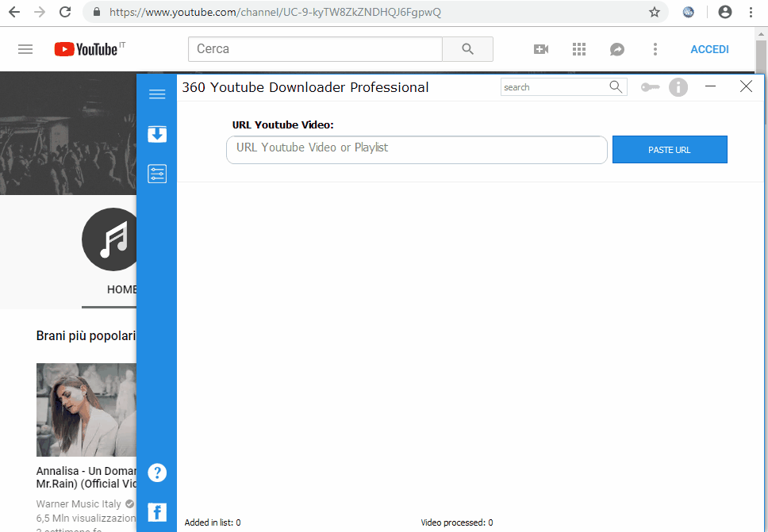Screen dimensions: 768x532
Task: Click the browser page scrollbar up arrow
Action: click(761, 34)
